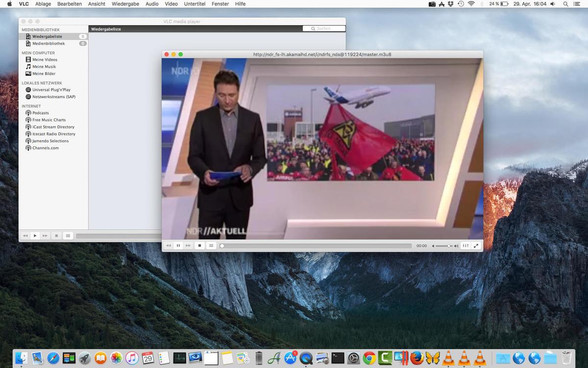588x368 pixels.
Task: Click next button in playlist window
Action: pyautogui.click(x=45, y=236)
